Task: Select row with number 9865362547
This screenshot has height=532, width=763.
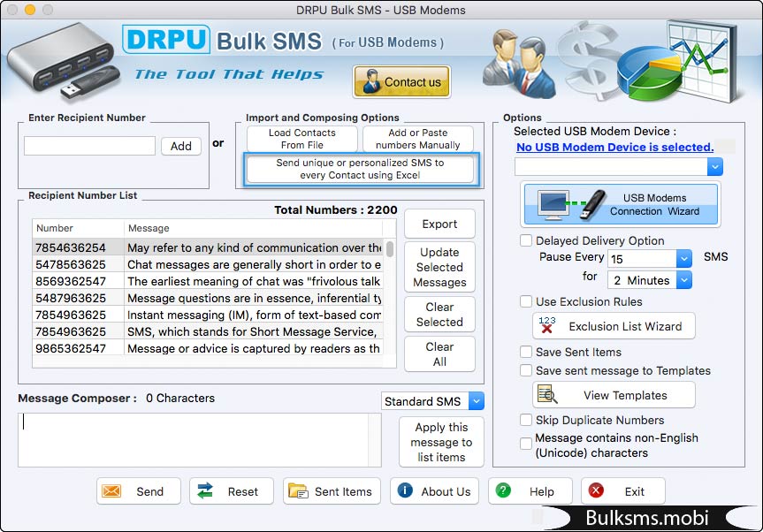Action: tap(209, 348)
